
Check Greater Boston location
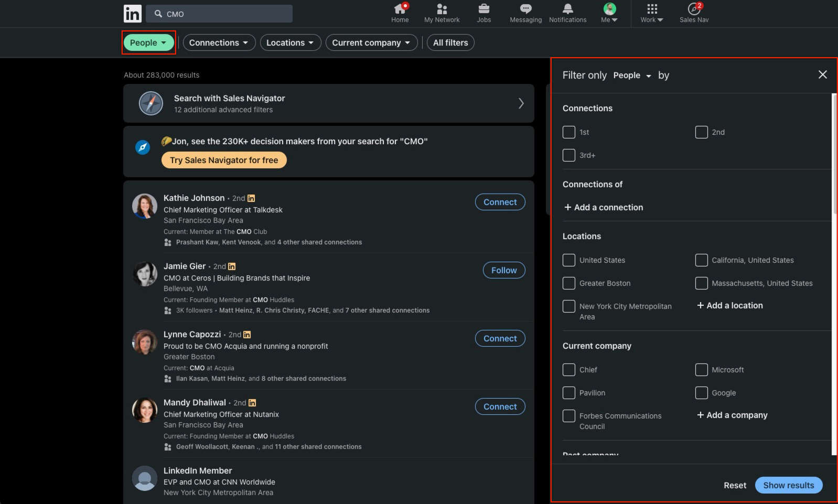pyautogui.click(x=569, y=283)
